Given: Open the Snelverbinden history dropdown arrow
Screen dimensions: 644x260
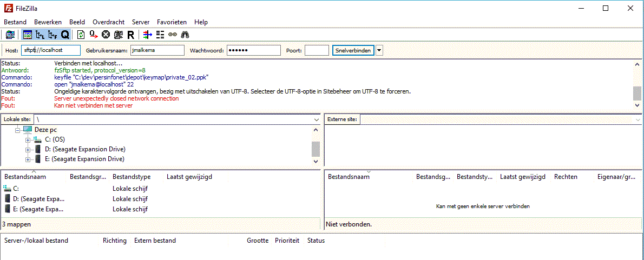Looking at the screenshot, I should click(379, 50).
